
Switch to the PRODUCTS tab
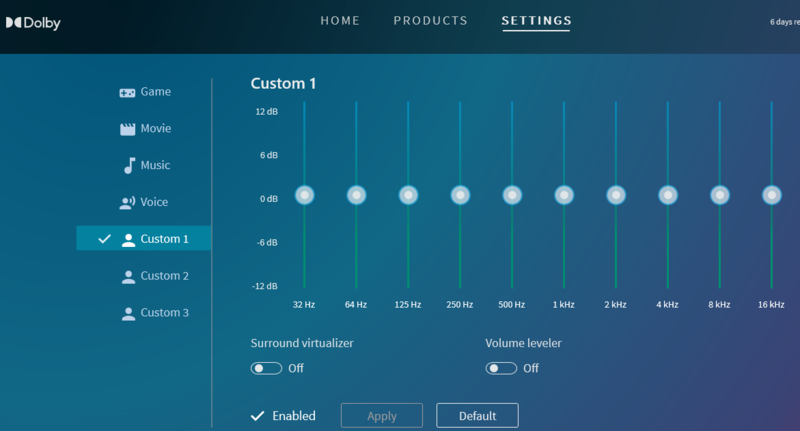click(x=430, y=21)
